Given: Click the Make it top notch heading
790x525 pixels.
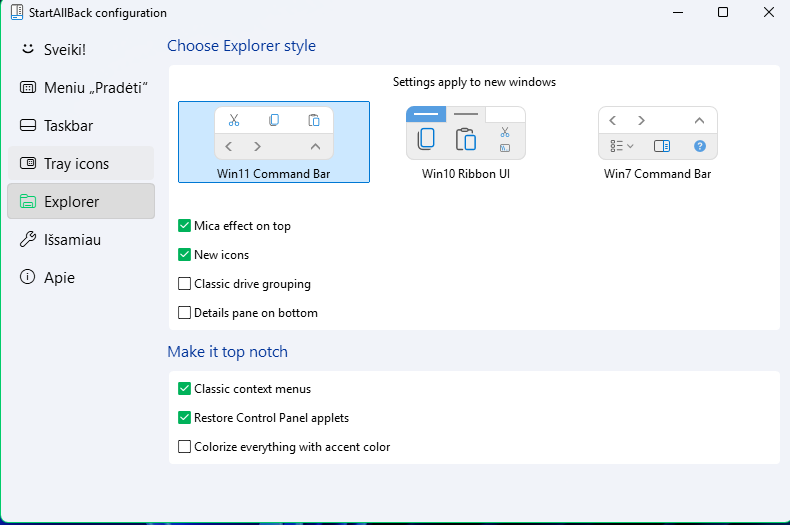Looking at the screenshot, I should [x=227, y=352].
